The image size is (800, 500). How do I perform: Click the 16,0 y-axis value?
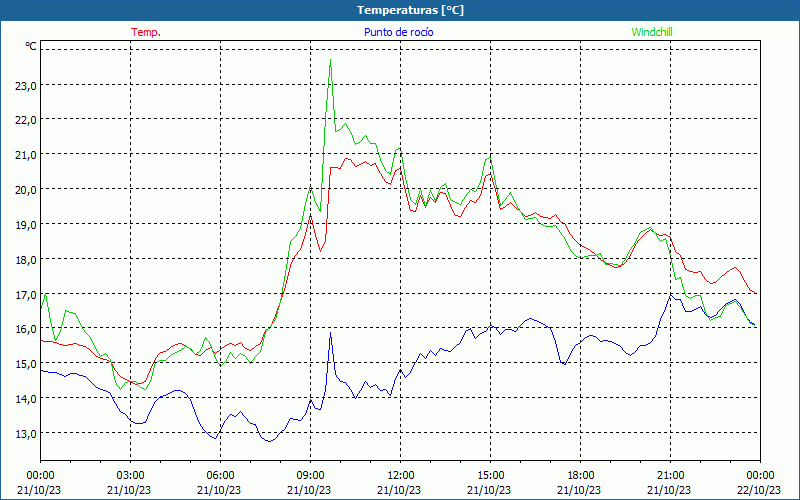26,329
